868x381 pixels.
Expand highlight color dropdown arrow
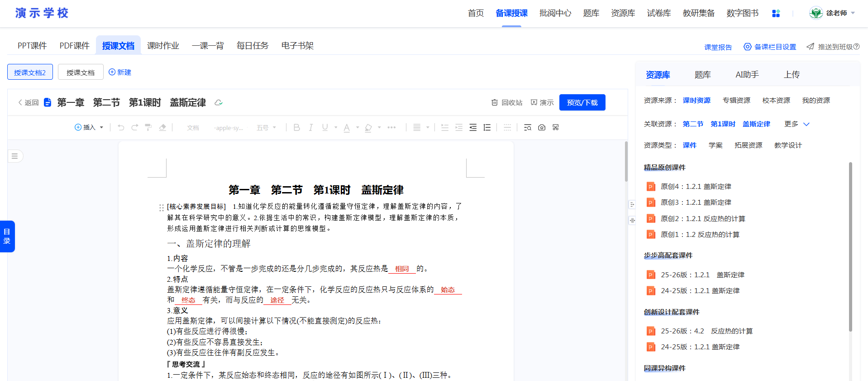tap(379, 127)
